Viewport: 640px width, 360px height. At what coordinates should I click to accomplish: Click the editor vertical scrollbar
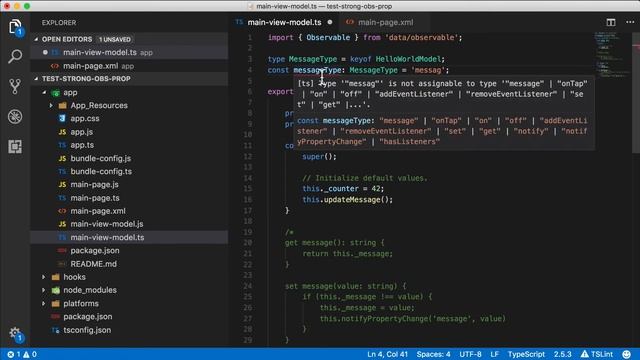click(636, 93)
